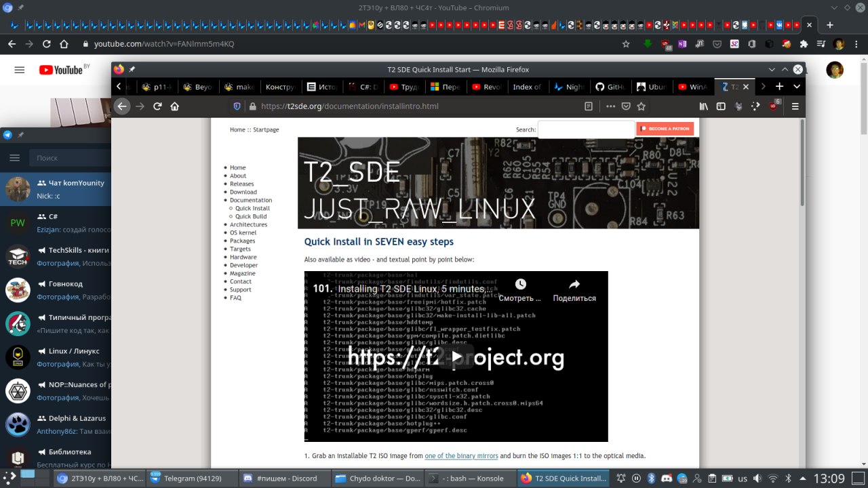Viewport: 868px width, 488px height.
Task: Click 'Смотреть' watch later clock icon
Action: 520,284
